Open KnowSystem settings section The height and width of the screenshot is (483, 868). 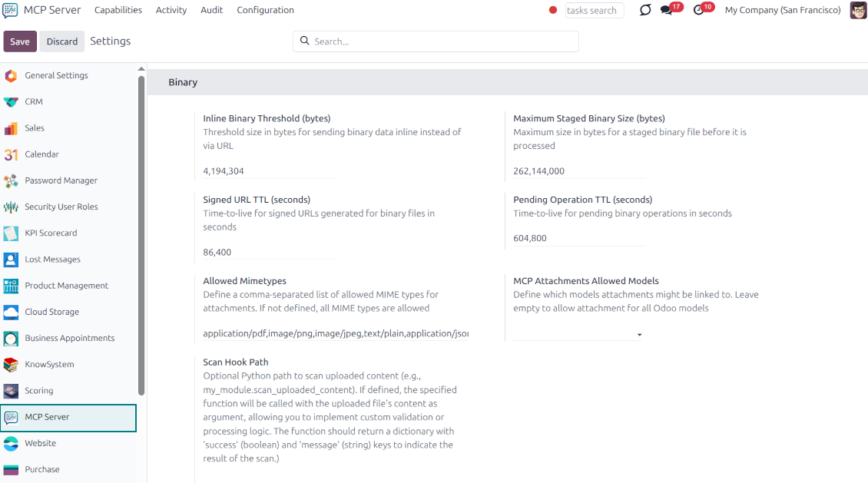tap(49, 364)
